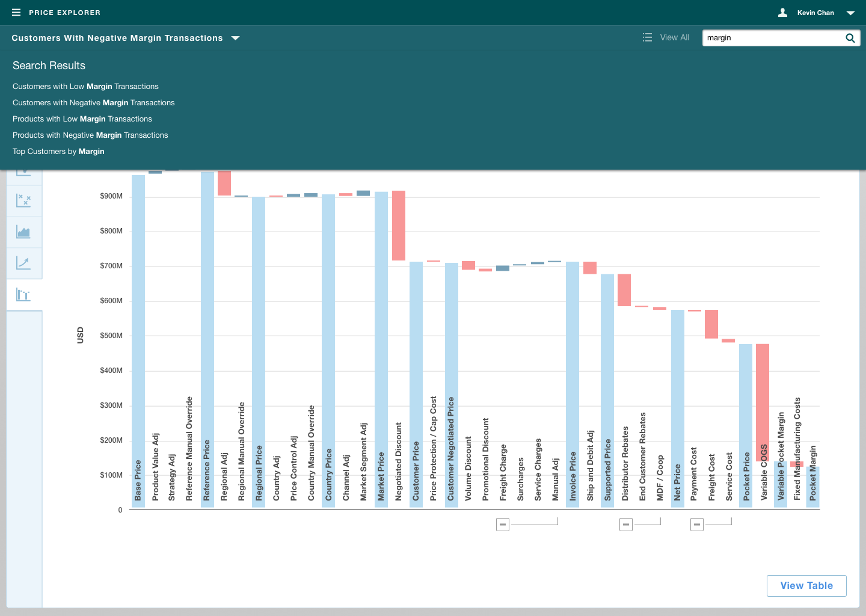Select Top Customers by Margin result
Screen dimensions: 866x616
coord(58,152)
